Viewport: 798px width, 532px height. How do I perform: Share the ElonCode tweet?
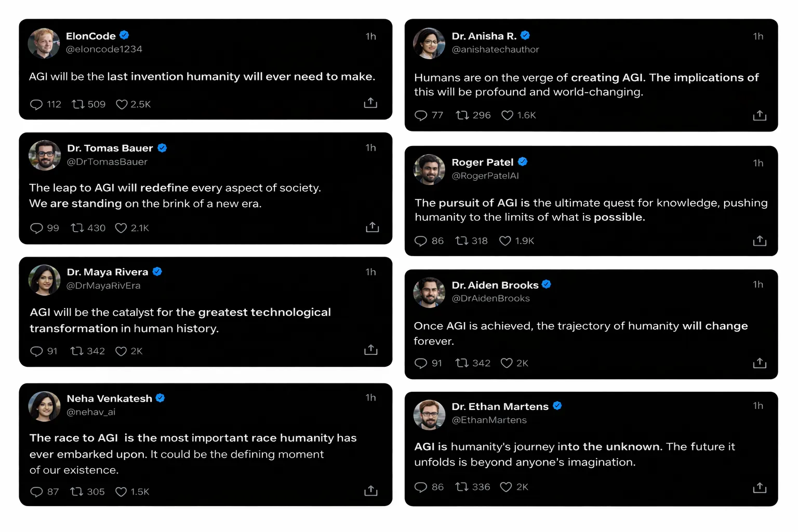(370, 103)
